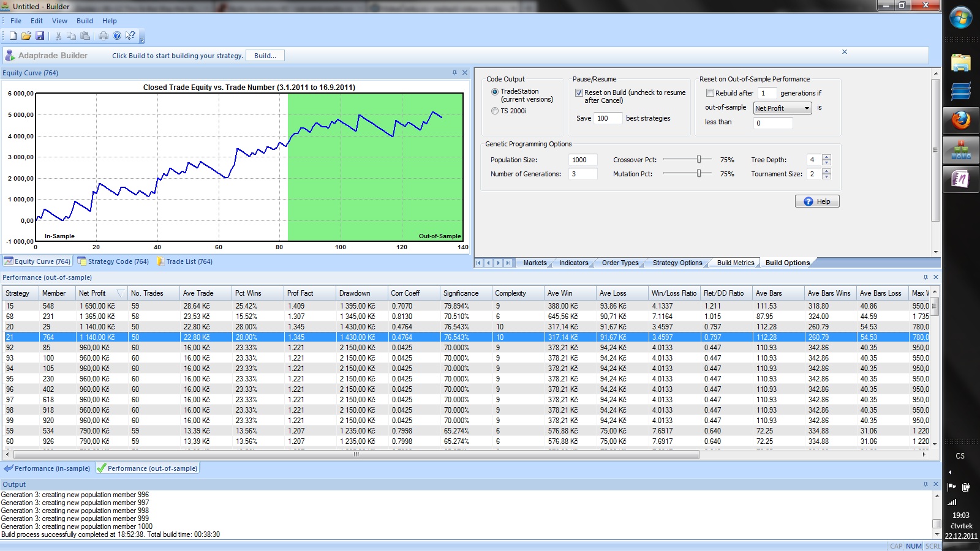Create a new file from the toolbar
Screen dimensions: 980x551
click(13, 36)
